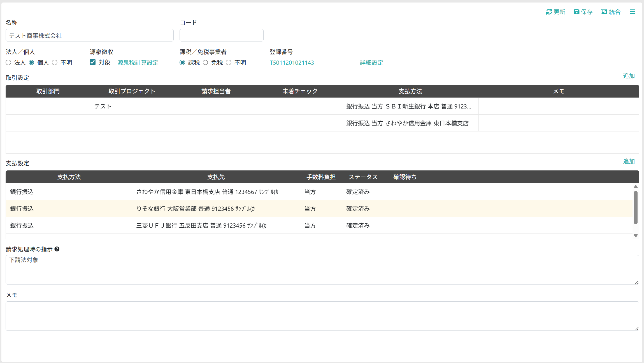Open the 詳細設定 link

click(x=371, y=63)
